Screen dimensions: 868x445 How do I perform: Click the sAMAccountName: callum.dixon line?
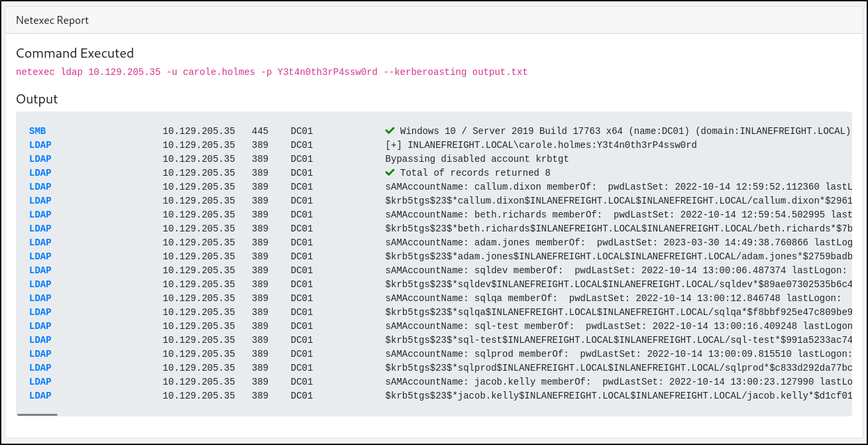coord(618,187)
